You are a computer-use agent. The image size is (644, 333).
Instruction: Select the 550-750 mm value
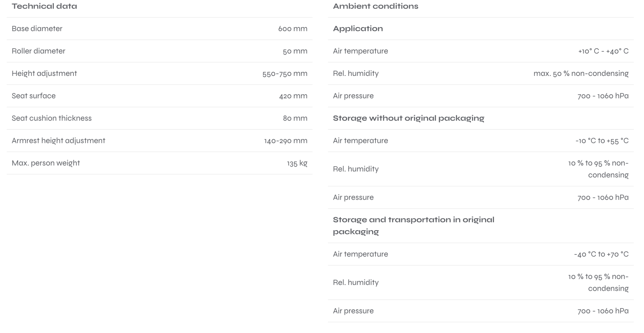(x=285, y=74)
